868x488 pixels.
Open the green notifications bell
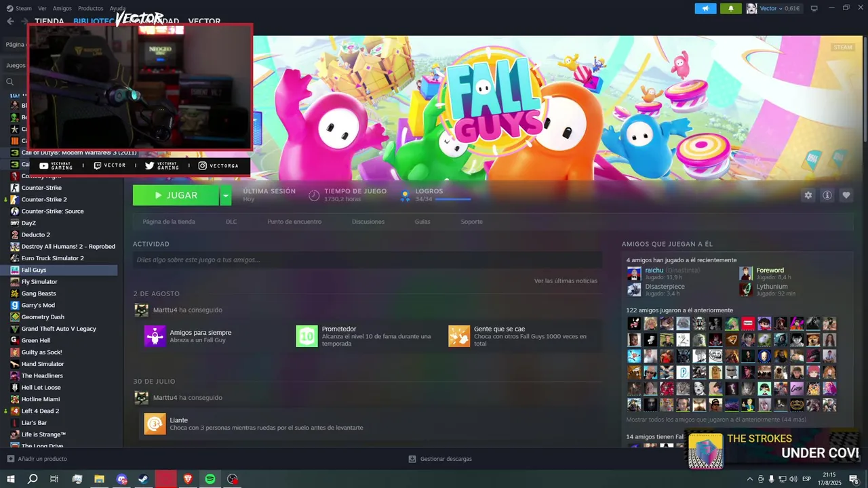point(730,8)
